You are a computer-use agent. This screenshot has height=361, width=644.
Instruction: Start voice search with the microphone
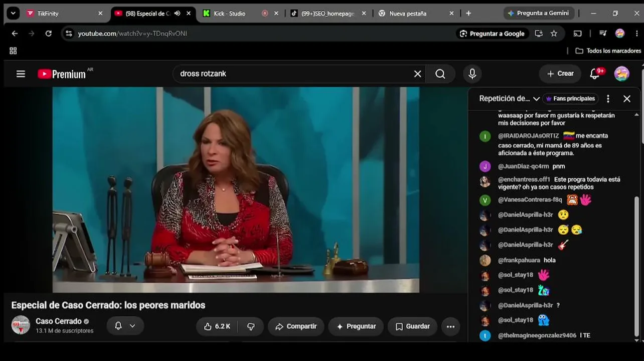(472, 74)
